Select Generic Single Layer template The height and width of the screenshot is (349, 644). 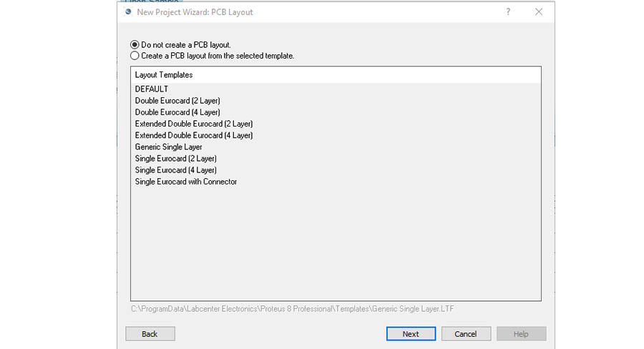tap(169, 147)
